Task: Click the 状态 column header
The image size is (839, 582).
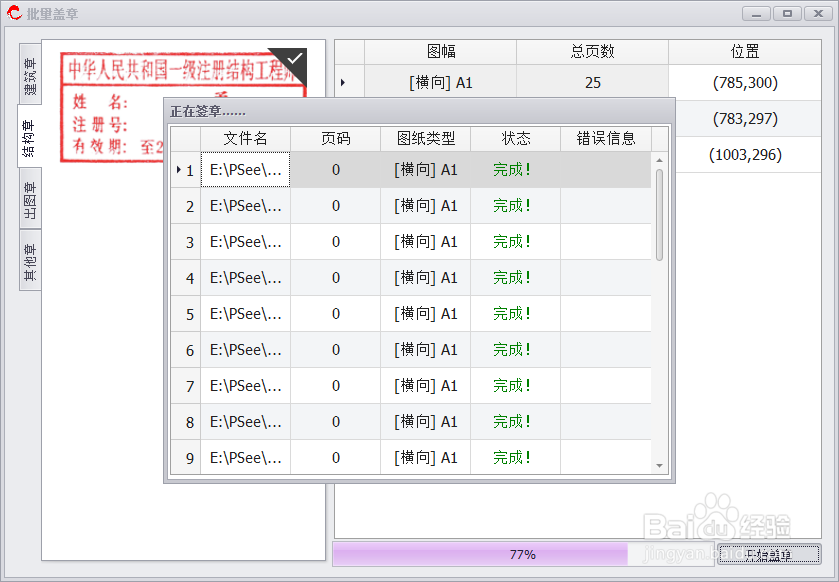Action: pos(515,139)
